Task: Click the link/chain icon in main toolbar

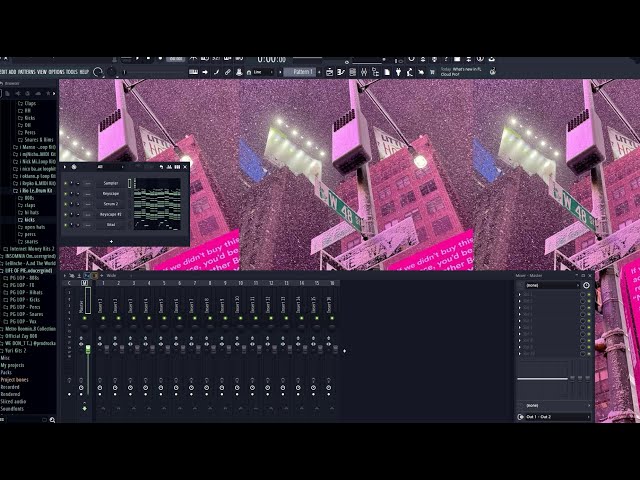Action: [x=228, y=72]
